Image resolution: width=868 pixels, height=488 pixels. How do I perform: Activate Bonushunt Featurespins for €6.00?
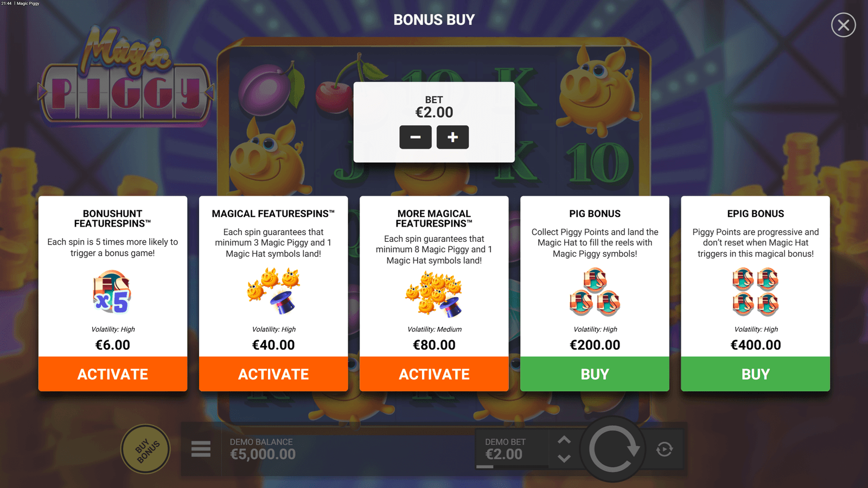113,374
